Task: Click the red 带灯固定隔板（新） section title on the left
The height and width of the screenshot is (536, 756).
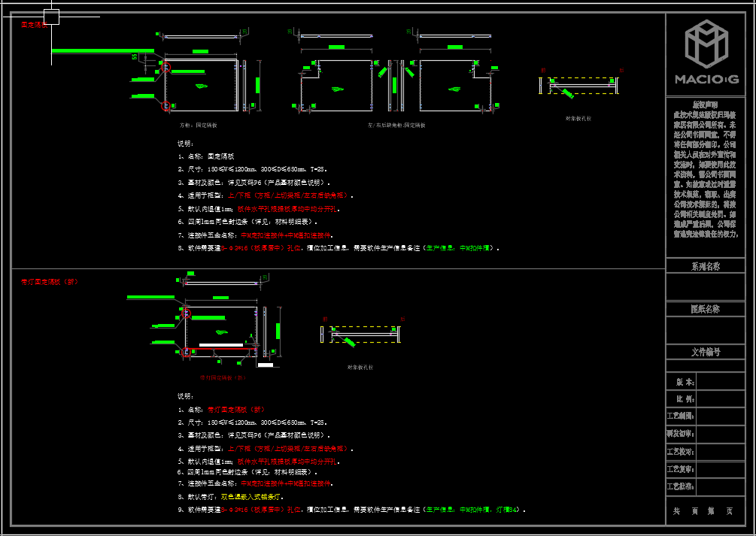Action: (x=49, y=282)
